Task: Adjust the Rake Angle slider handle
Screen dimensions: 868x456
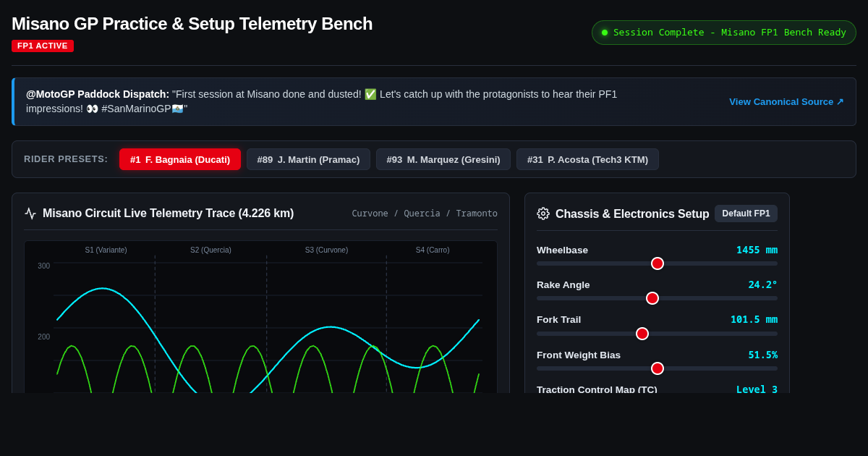Action: click(652, 298)
